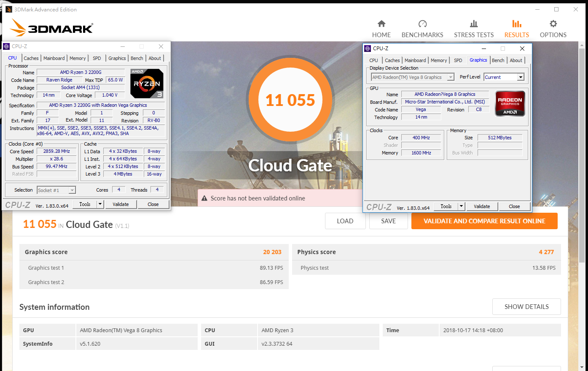Screen dimensions: 588x371
Task: Open Options gear icon
Action: click(553, 24)
